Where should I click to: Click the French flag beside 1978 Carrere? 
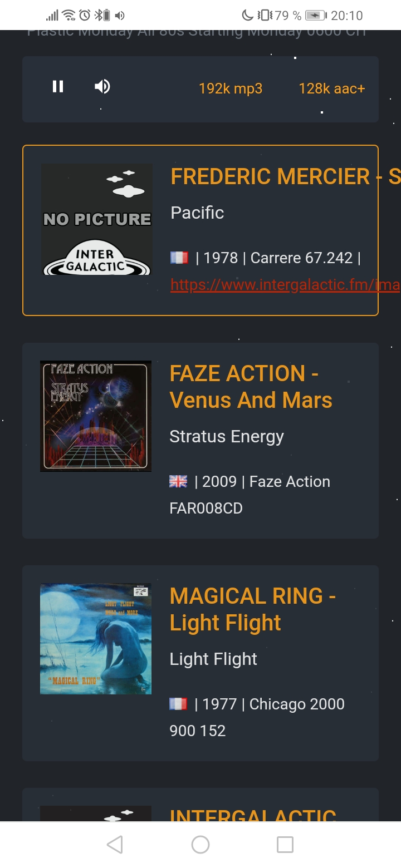tap(179, 258)
